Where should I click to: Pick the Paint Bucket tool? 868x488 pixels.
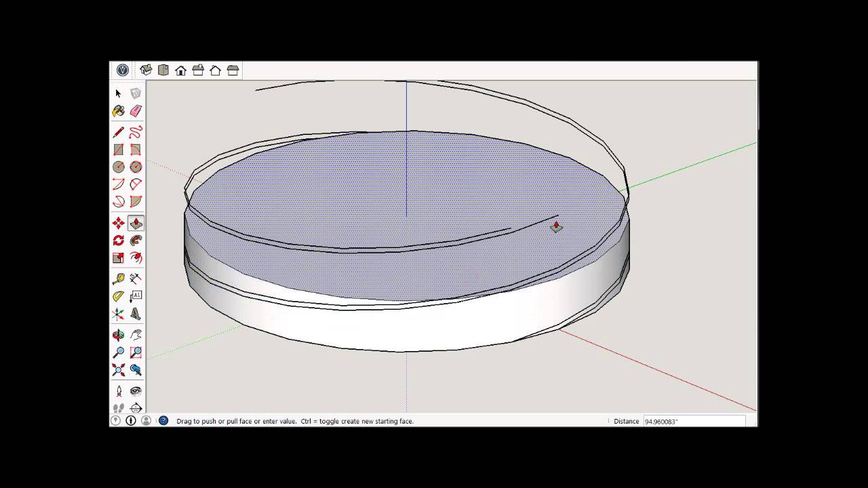click(x=119, y=111)
